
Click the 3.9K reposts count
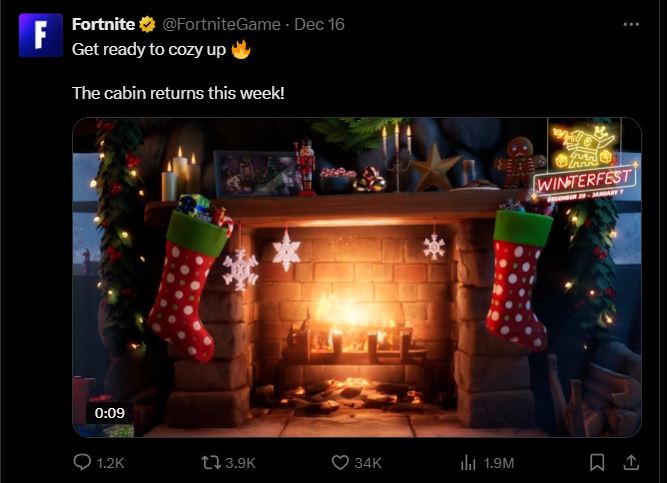pos(241,463)
